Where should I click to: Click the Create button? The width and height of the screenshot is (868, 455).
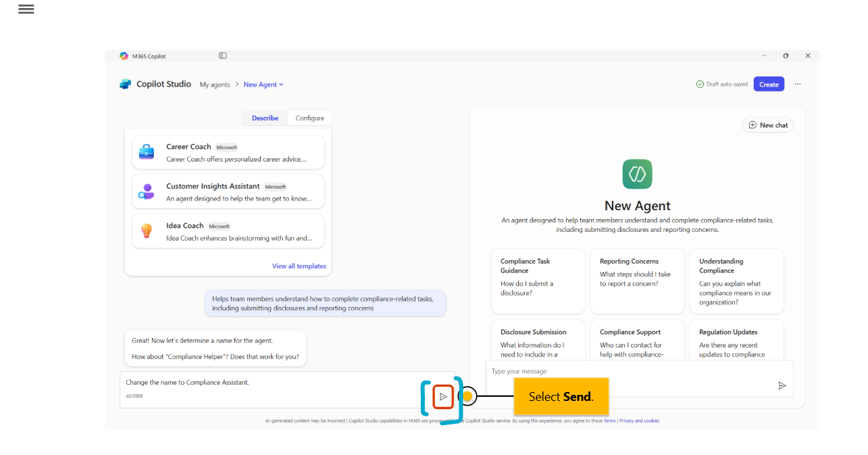(769, 85)
